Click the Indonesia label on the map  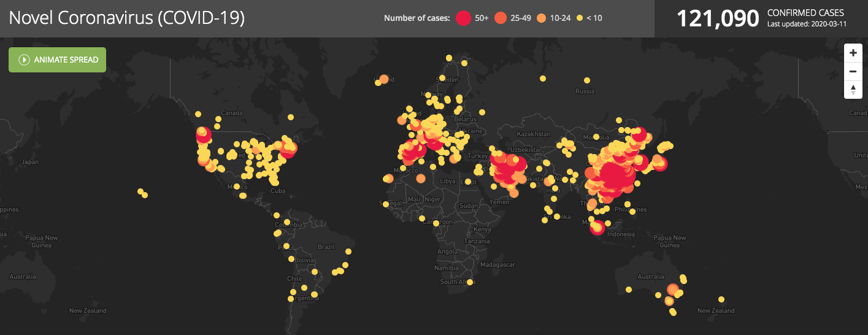point(620,234)
